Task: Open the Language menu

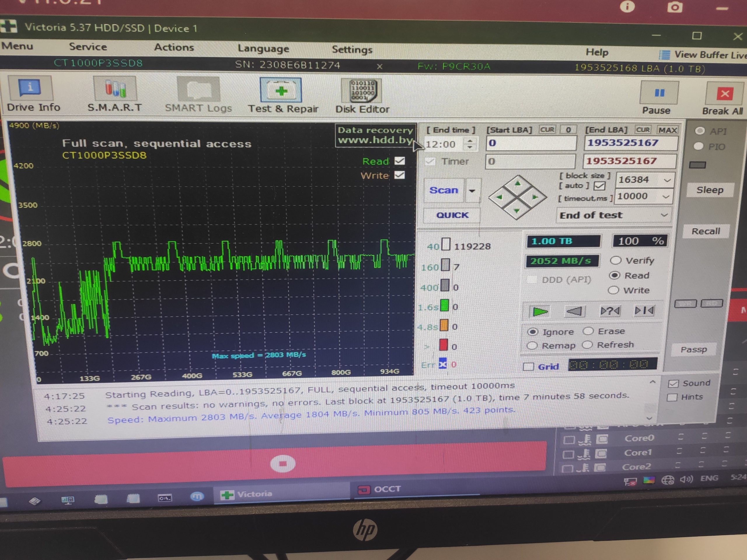Action: pyautogui.click(x=263, y=49)
